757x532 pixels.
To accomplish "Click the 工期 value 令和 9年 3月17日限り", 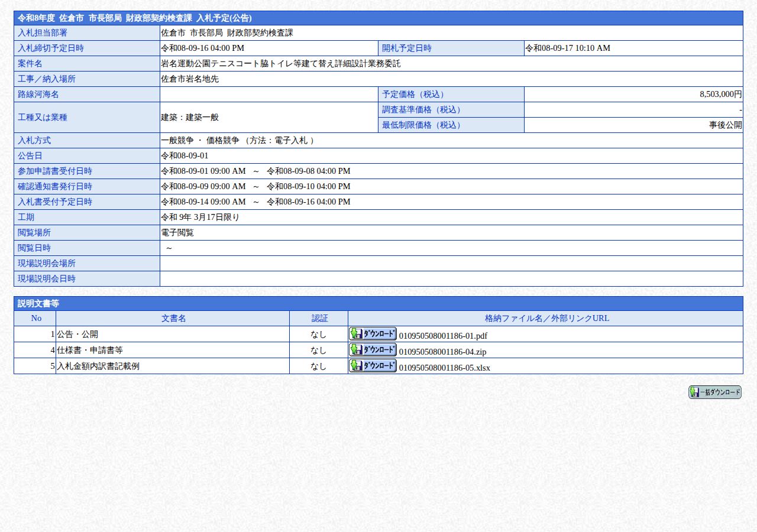I will [x=200, y=217].
